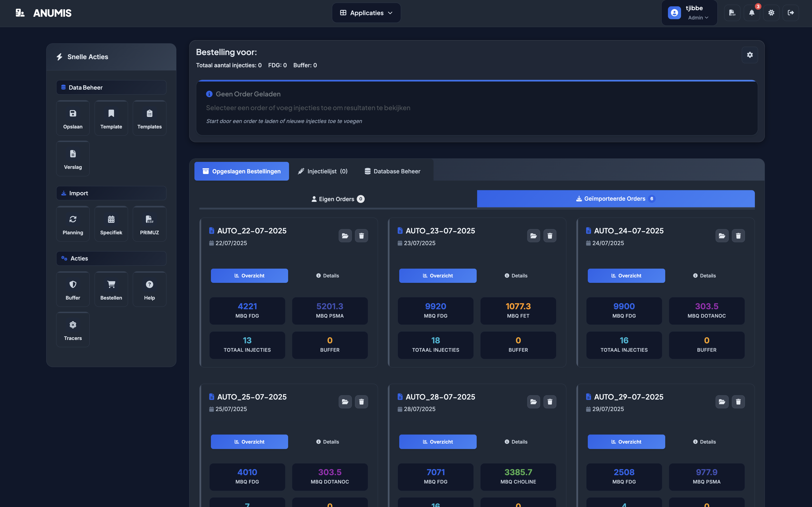Show Details for AUTO_25-07-2025
Image resolution: width=812 pixels, height=507 pixels.
coord(327,442)
